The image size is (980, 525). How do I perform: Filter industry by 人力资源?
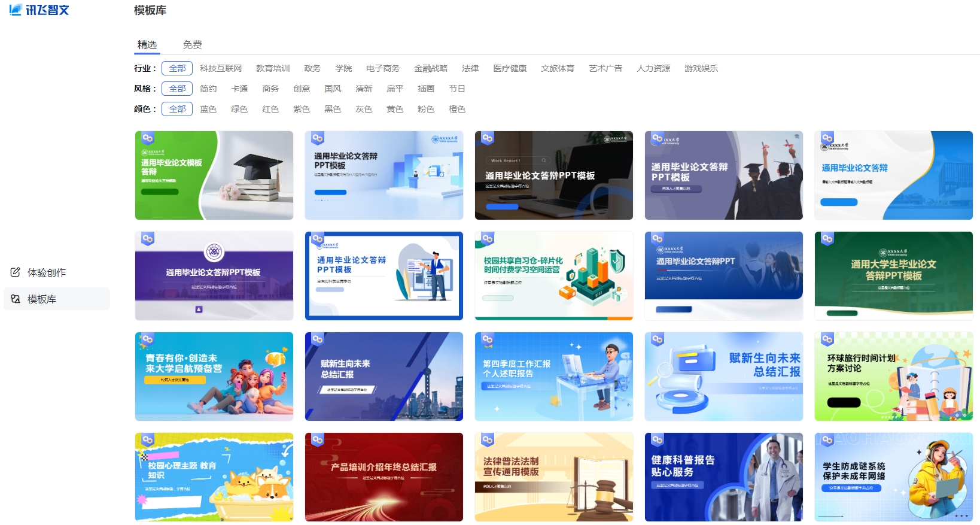(653, 68)
